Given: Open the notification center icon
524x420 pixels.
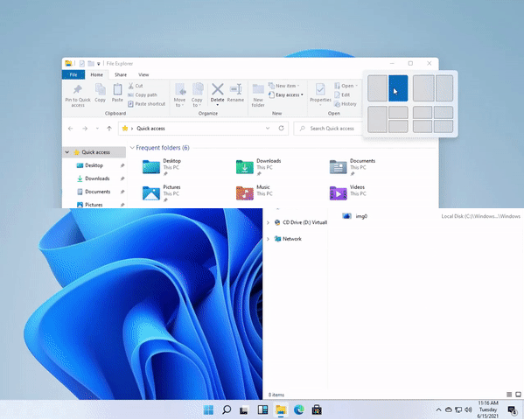Looking at the screenshot, I should tap(513, 409).
